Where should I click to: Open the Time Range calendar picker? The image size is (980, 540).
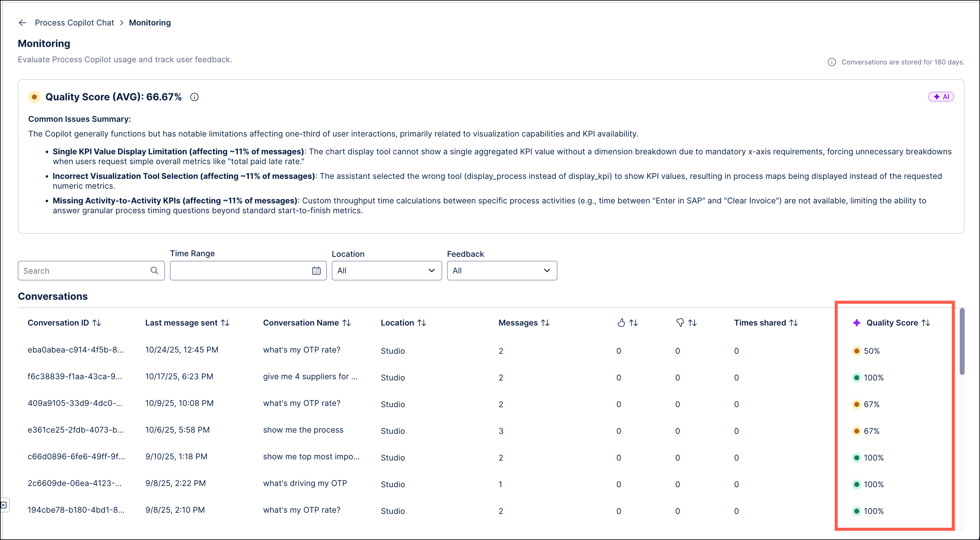[x=316, y=270]
